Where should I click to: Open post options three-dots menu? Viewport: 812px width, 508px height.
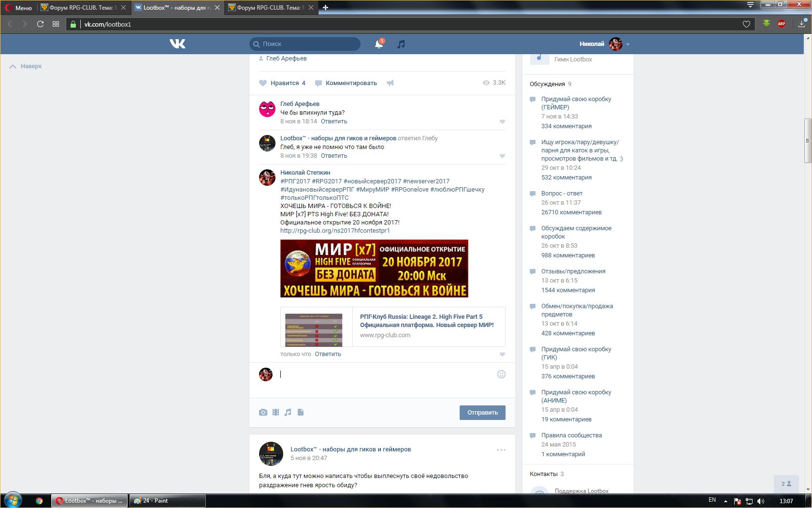(x=501, y=449)
